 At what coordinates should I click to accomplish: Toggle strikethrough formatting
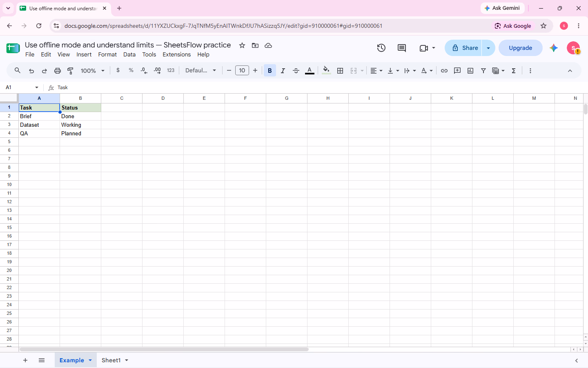coord(296,71)
